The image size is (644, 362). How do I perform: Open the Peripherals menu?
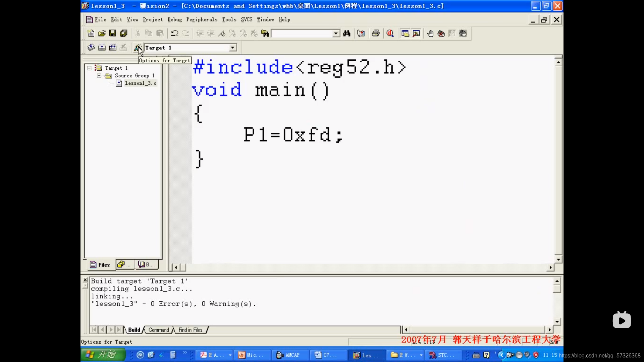[202, 19]
